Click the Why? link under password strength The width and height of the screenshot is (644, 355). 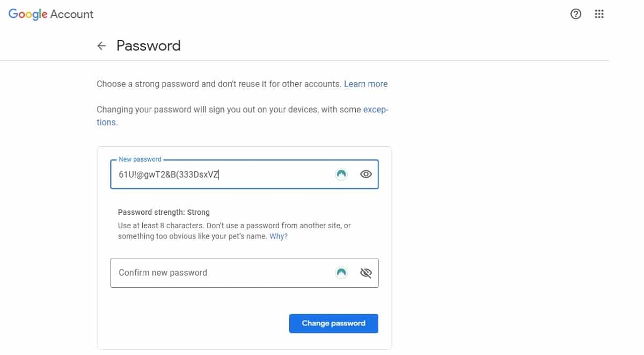[x=279, y=236]
